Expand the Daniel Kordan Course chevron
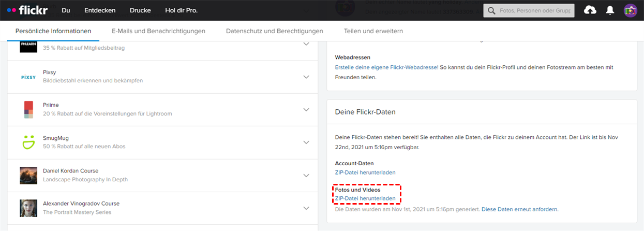The width and height of the screenshot is (644, 231). pos(306,175)
